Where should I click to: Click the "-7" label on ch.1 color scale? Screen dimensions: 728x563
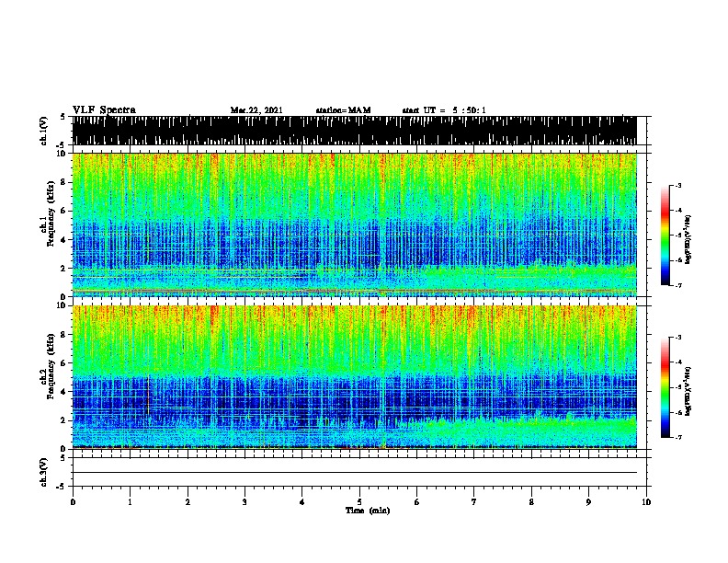coord(678,285)
